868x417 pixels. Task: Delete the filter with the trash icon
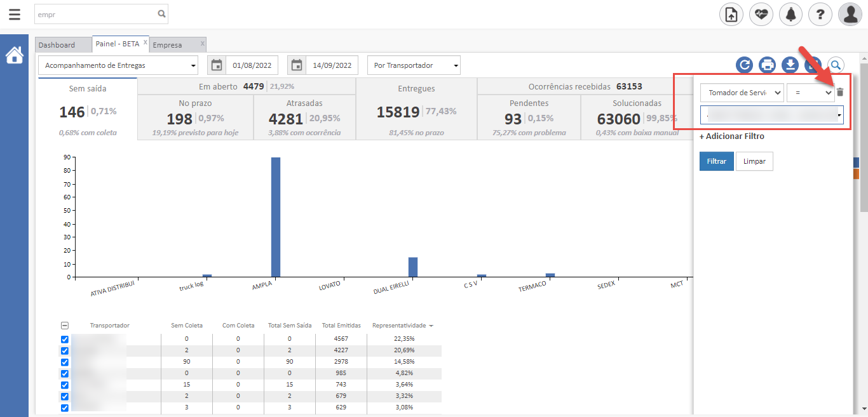tap(840, 93)
